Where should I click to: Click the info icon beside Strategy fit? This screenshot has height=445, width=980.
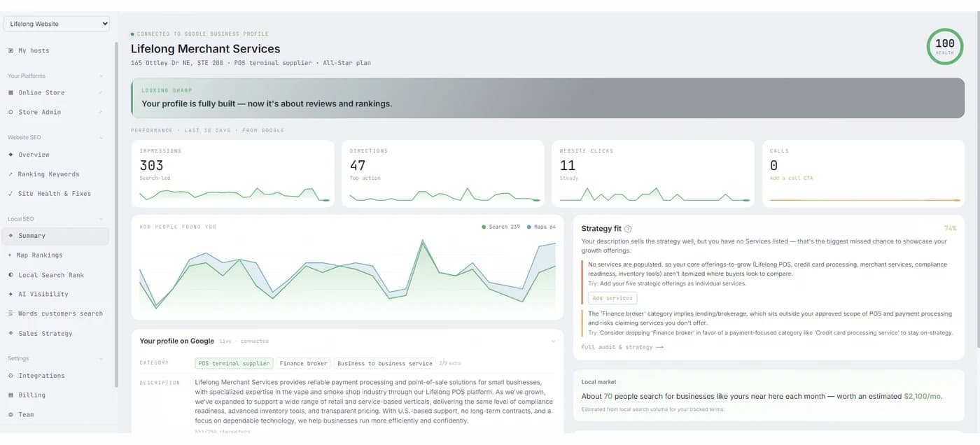(x=628, y=229)
